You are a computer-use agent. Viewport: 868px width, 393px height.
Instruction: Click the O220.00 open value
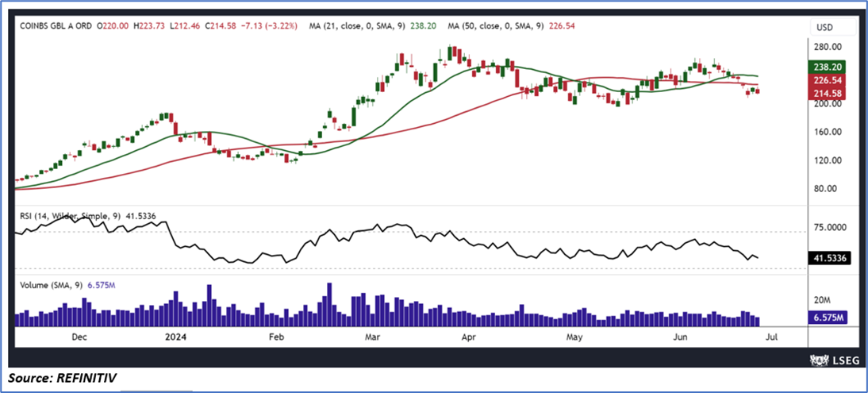pos(113,25)
